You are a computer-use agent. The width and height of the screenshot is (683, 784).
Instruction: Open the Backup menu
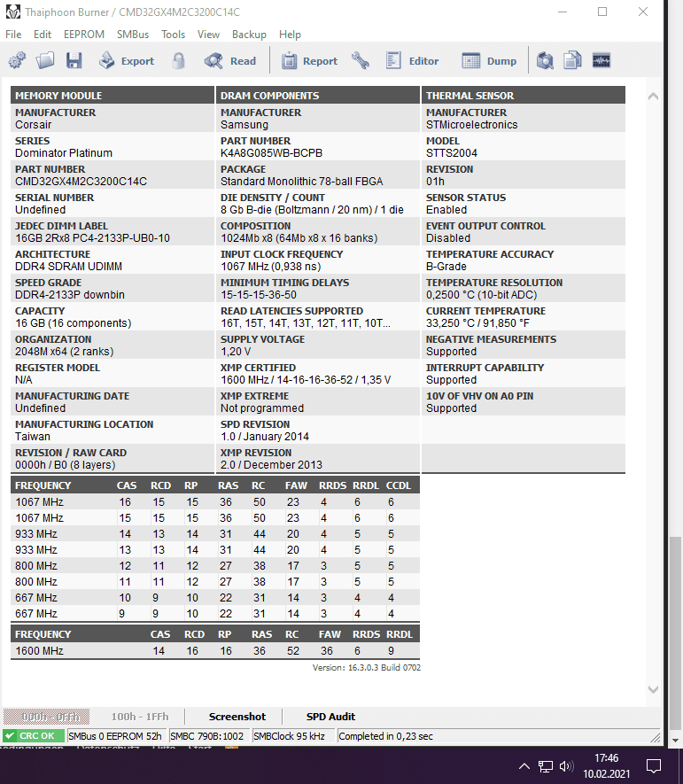tap(249, 35)
